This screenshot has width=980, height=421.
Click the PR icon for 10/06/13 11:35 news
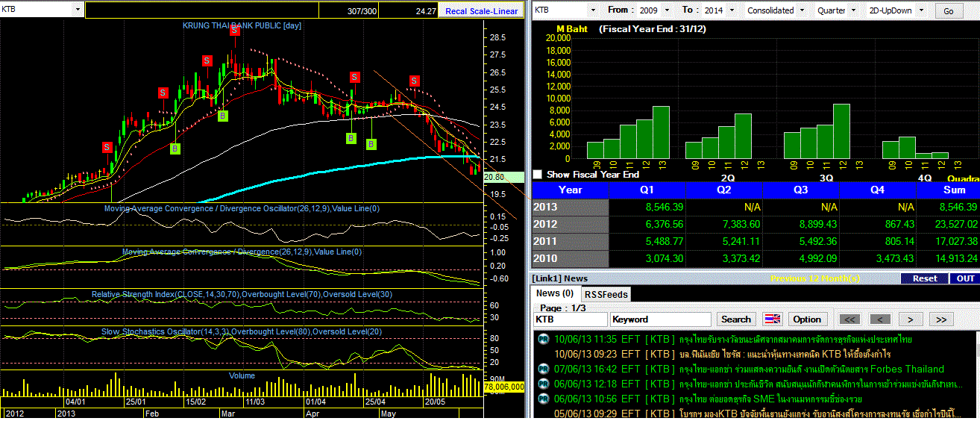(542, 339)
